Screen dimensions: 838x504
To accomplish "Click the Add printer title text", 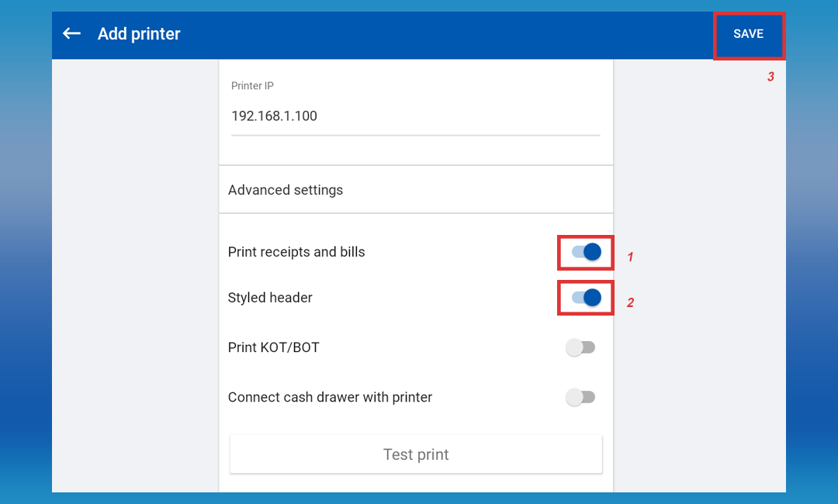I will point(139,34).
